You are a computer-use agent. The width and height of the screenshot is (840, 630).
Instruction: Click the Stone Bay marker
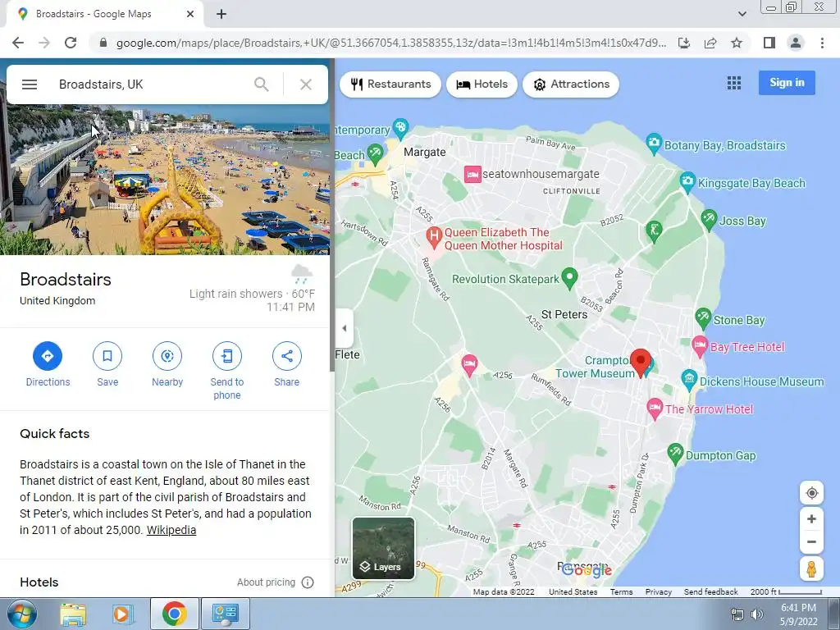click(x=703, y=319)
